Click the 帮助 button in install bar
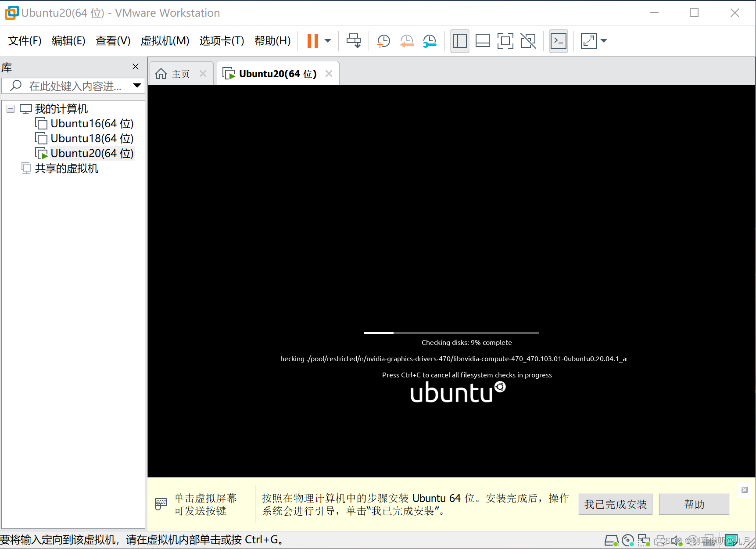The width and height of the screenshot is (756, 549). coord(694,504)
